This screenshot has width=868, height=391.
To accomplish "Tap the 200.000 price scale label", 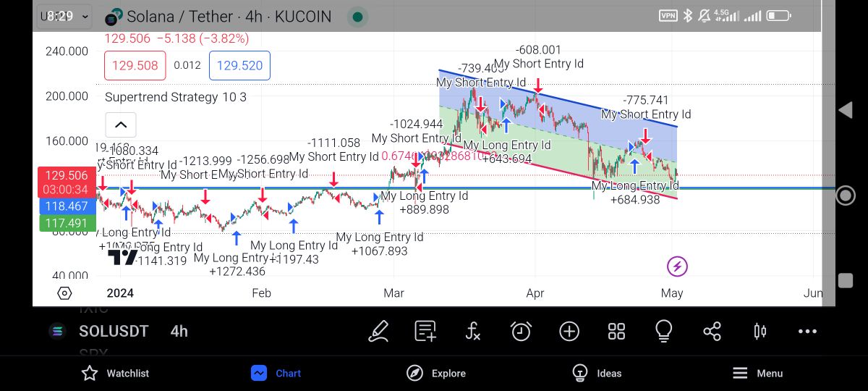I will tap(66, 96).
